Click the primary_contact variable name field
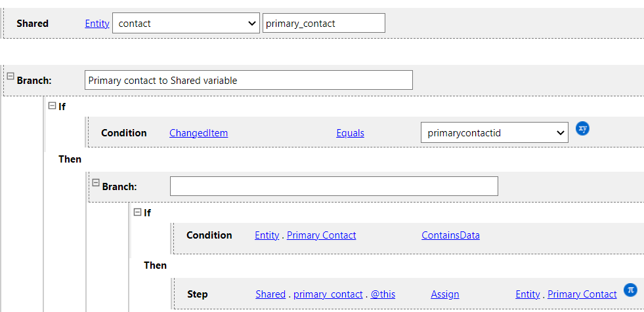 pos(323,24)
